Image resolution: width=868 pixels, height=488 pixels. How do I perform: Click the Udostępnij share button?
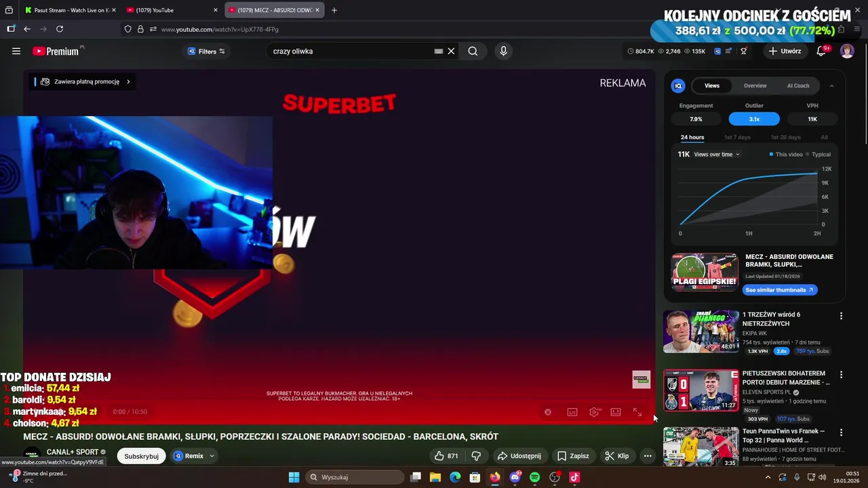(519, 456)
